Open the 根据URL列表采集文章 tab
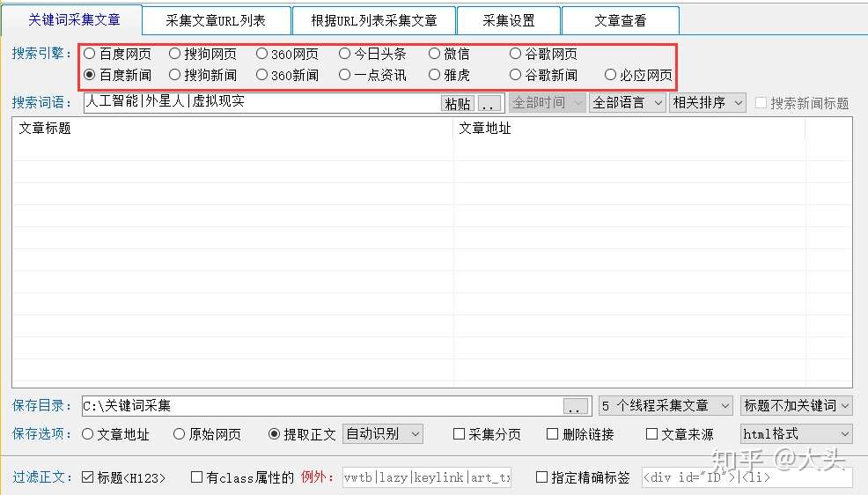Viewport: 868px width, 495px height. [373, 20]
